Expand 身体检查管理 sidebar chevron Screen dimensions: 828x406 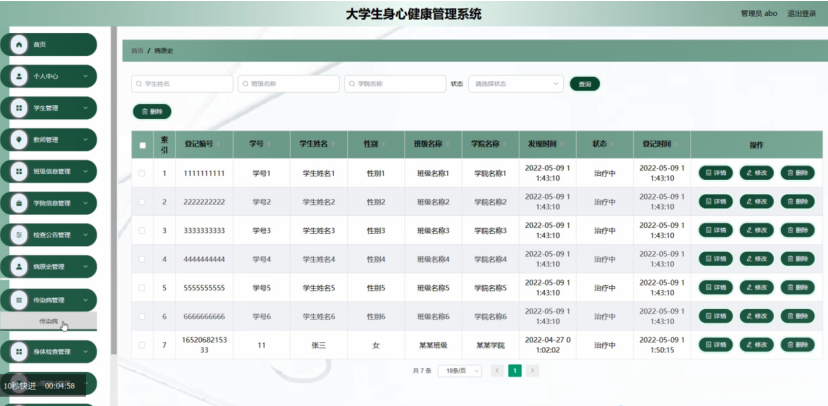click(86, 351)
